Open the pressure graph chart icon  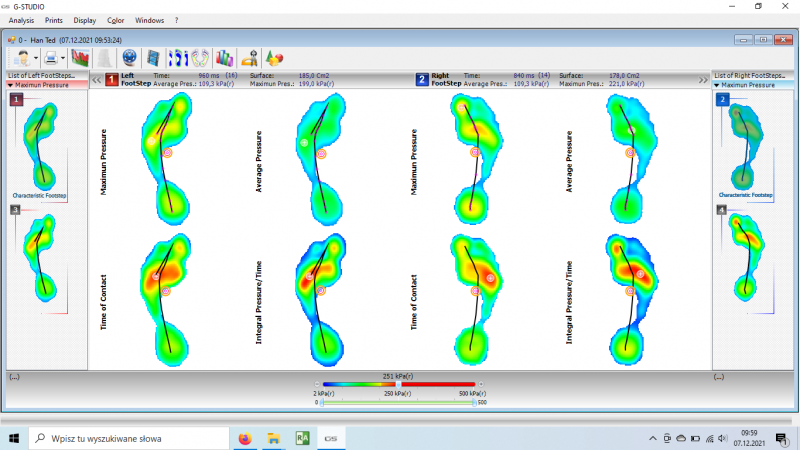pos(80,58)
